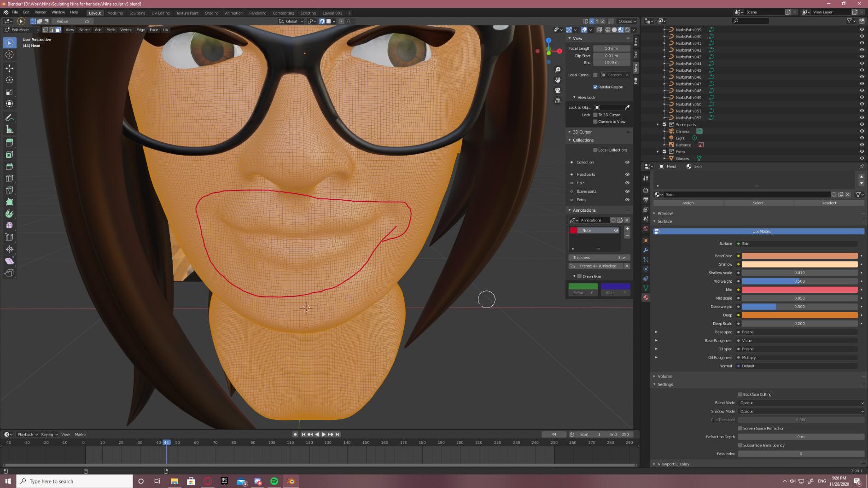Screen dimensions: 868x488
Task: Select the Poly Build tool
Action: click(x=9, y=202)
